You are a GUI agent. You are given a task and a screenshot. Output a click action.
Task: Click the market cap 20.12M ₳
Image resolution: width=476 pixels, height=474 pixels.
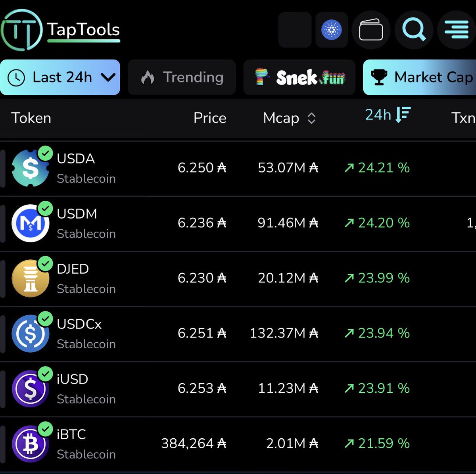tap(288, 278)
